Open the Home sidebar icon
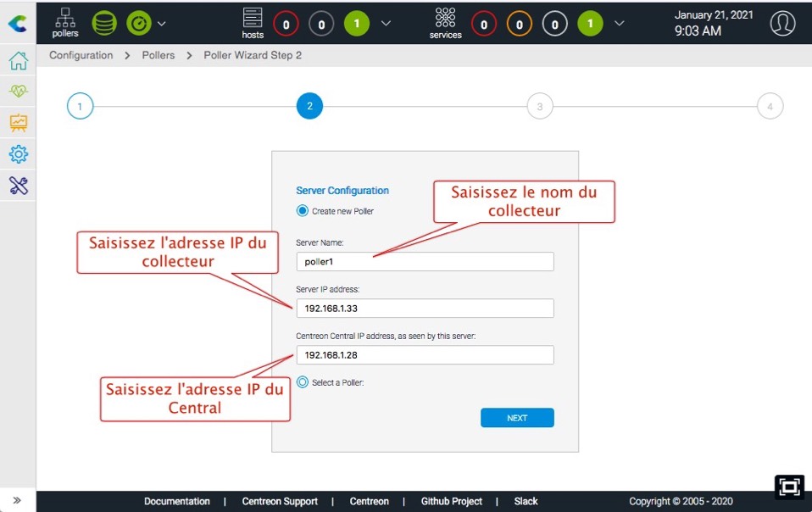This screenshot has height=512, width=812. 18,62
